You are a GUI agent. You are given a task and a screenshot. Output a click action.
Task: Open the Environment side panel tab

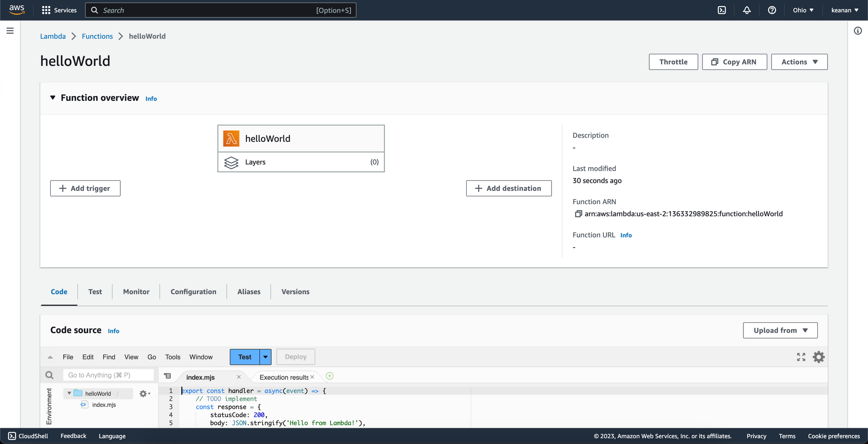(49, 406)
